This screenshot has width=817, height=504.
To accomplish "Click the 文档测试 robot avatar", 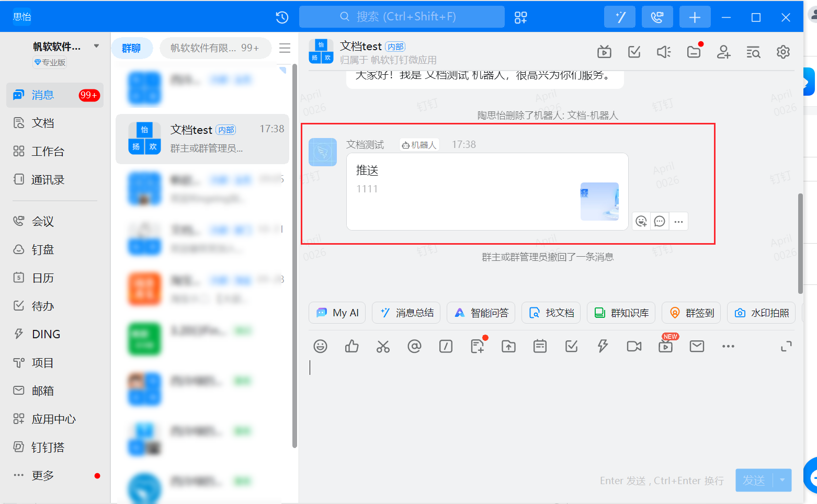I will coord(323,152).
